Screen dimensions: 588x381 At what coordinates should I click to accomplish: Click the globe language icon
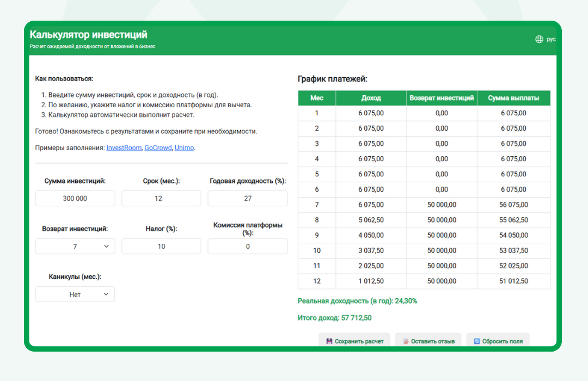(x=539, y=39)
